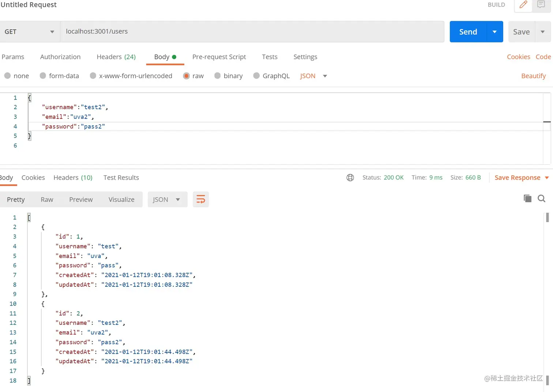The image size is (553, 392).
Task: Choose x-www-form-urlencoded body type
Action: (x=93, y=76)
